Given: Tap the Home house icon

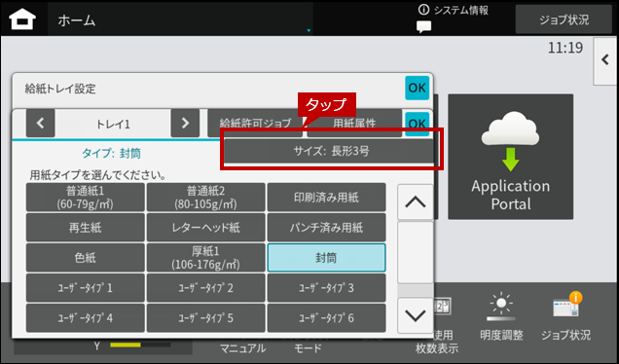Looking at the screenshot, I should (x=22, y=18).
